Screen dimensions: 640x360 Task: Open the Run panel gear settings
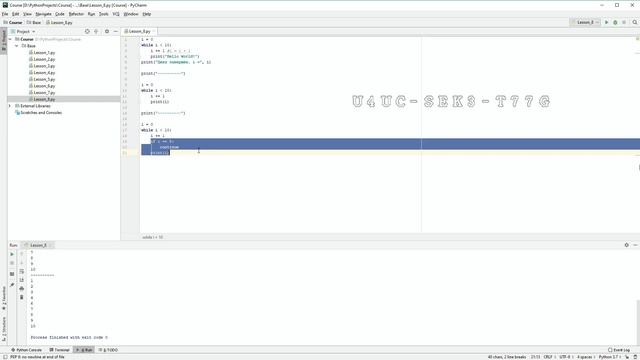pyautogui.click(x=627, y=245)
